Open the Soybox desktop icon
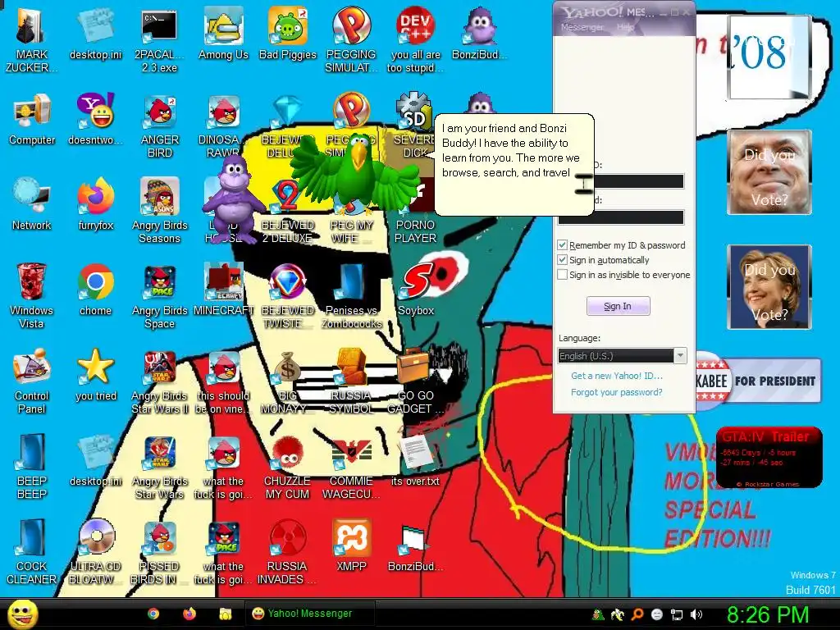This screenshot has width=840, height=630. click(x=416, y=290)
